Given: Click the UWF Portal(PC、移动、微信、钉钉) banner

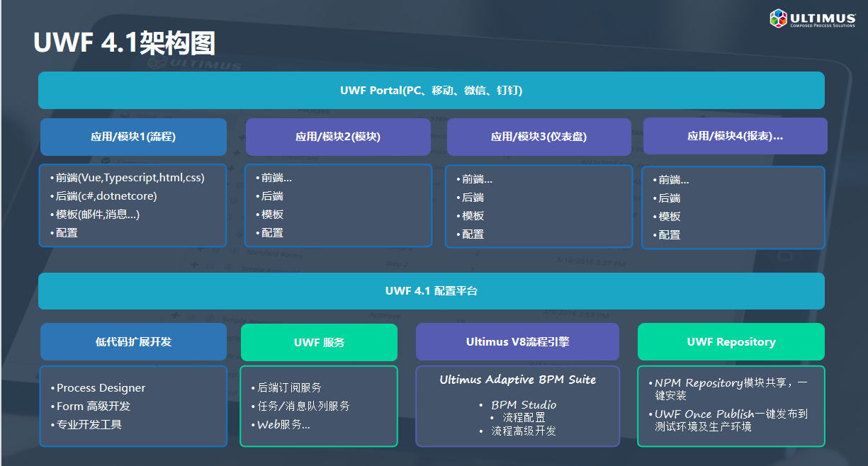Looking at the screenshot, I should (x=431, y=91).
